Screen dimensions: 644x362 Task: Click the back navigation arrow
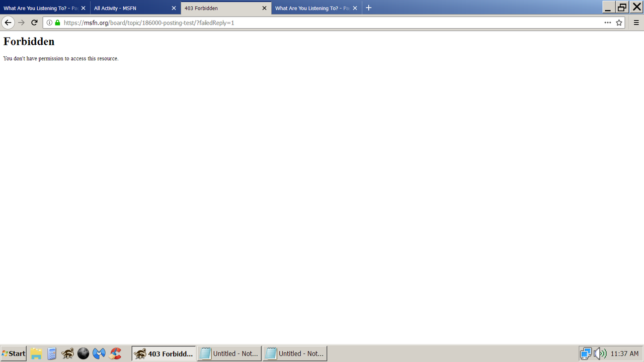pos(8,23)
